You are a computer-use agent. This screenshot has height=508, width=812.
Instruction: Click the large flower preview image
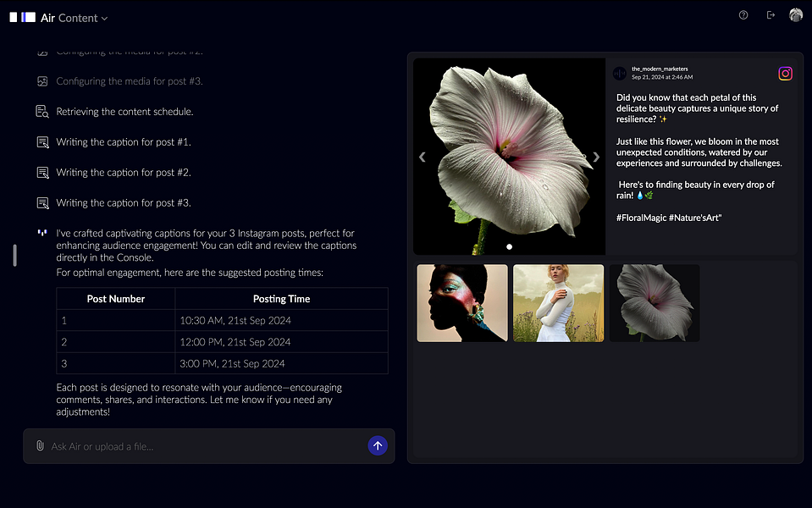pos(509,157)
